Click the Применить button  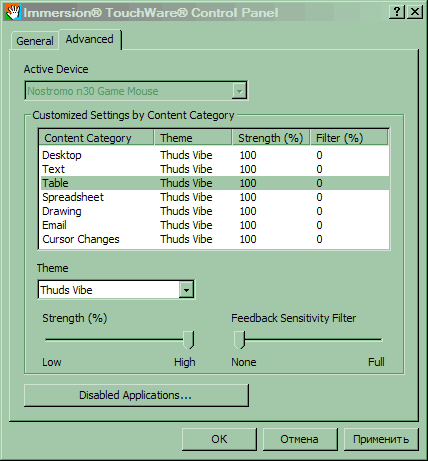[x=381, y=439]
